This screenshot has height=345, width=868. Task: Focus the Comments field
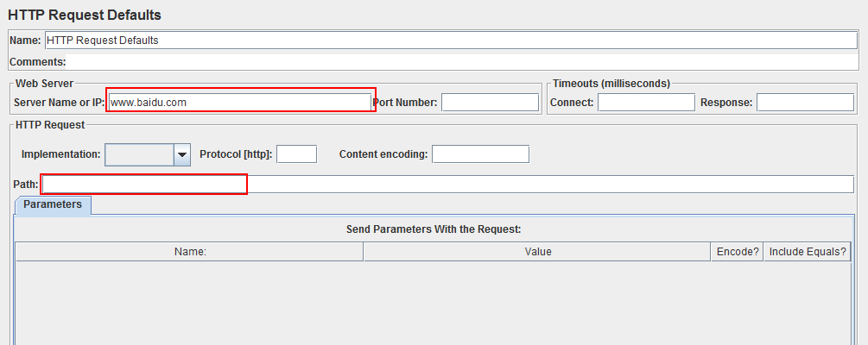462,62
